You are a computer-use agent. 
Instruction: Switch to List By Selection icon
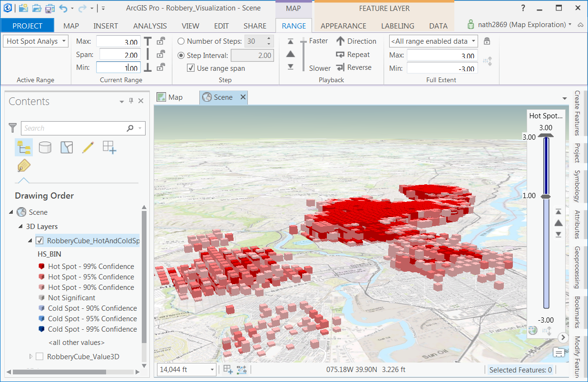point(67,148)
